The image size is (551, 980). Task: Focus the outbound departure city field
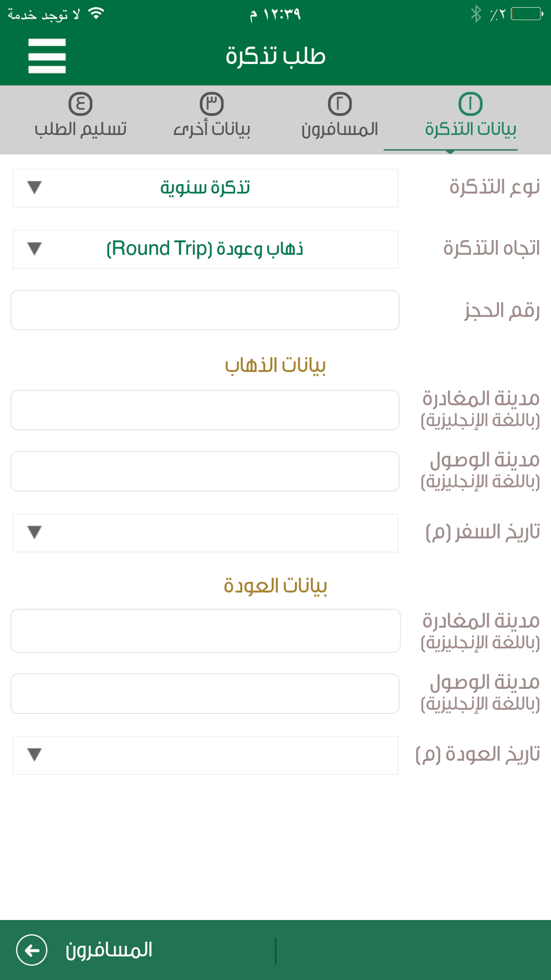click(205, 410)
